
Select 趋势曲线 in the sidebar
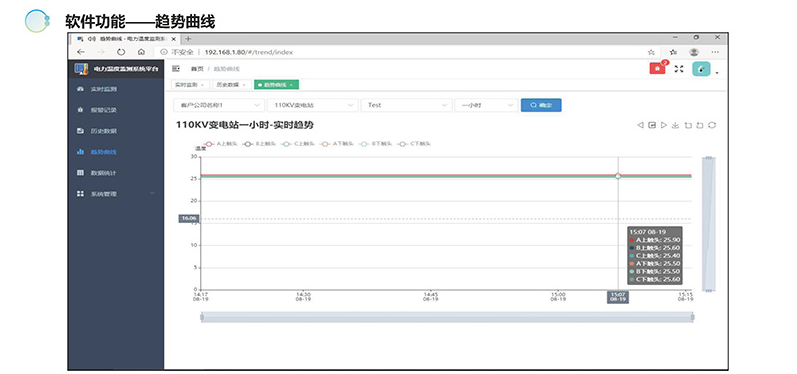116,151
